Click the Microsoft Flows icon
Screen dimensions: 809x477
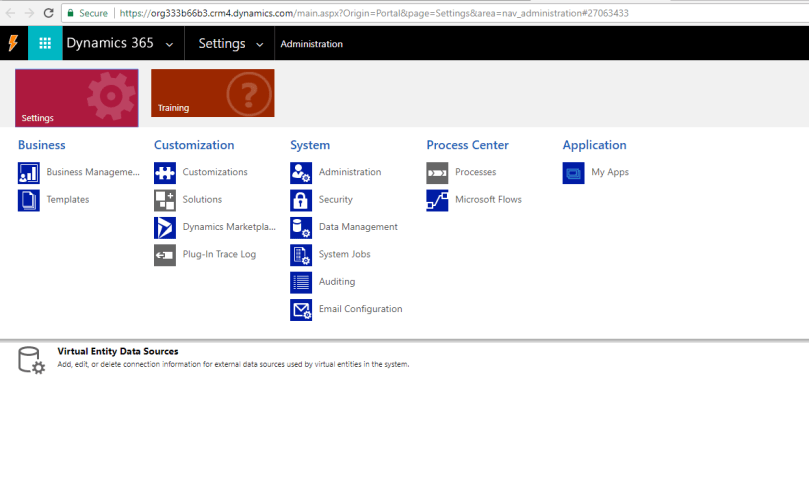coord(437,200)
